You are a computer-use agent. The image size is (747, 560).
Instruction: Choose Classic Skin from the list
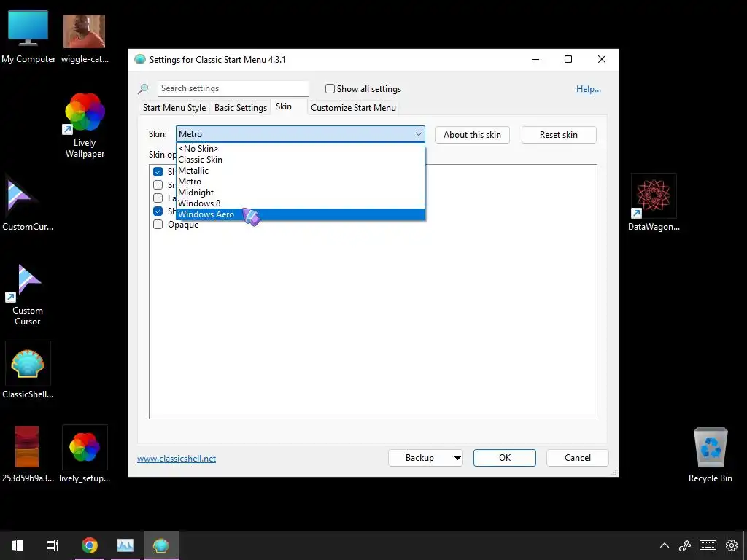point(300,160)
